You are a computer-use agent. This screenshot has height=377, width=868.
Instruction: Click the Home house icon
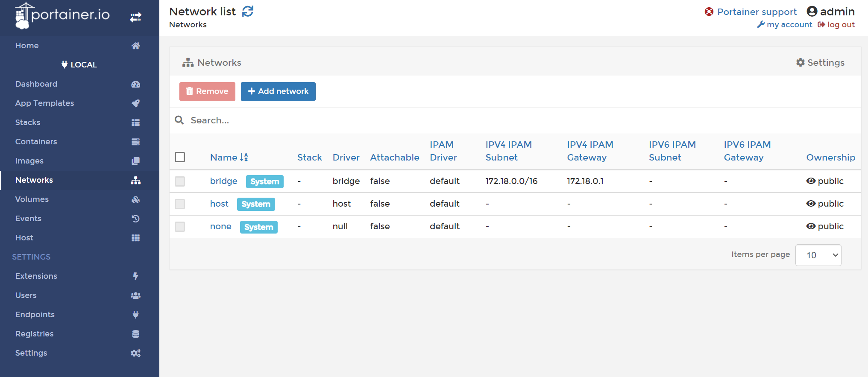(x=135, y=46)
